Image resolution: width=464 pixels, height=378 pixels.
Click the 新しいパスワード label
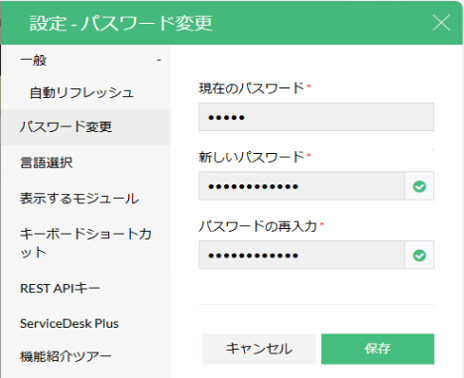pos(252,157)
